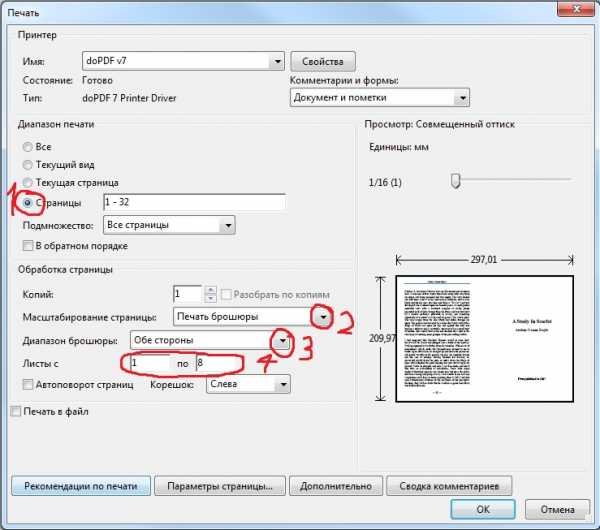Click the preview page slider handle

point(456,181)
